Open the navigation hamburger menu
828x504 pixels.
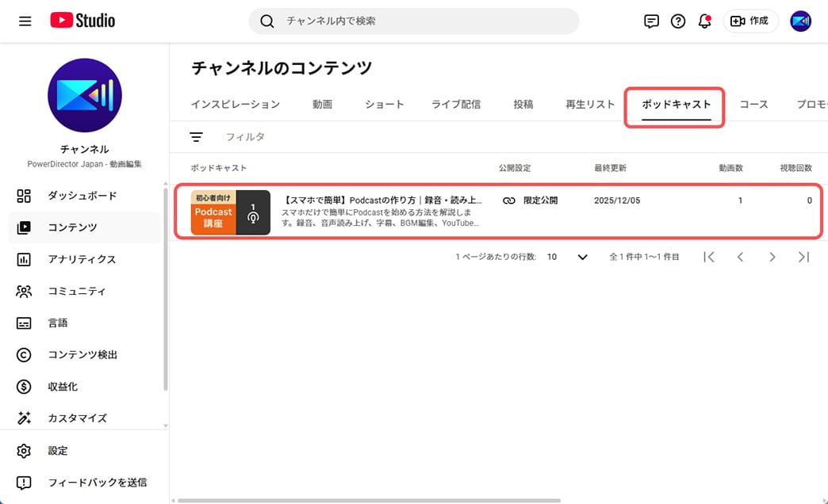(25, 21)
